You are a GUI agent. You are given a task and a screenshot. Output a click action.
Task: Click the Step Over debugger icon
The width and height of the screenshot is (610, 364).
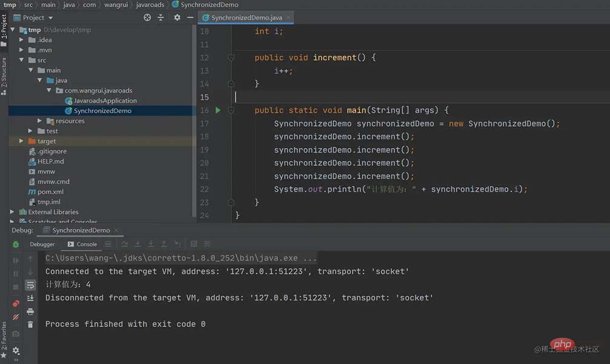[x=125, y=244]
